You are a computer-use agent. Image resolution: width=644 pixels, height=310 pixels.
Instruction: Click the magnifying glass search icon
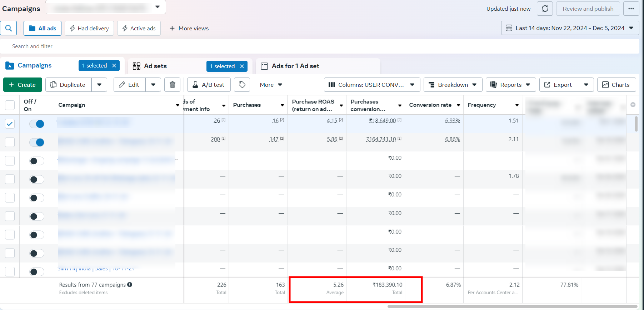[x=9, y=28]
